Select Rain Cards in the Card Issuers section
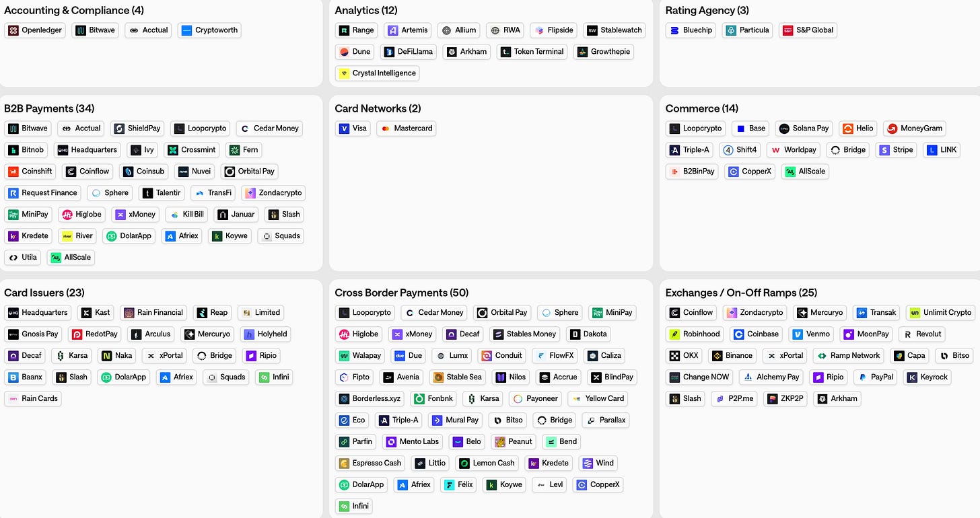This screenshot has height=518, width=980. [x=32, y=398]
